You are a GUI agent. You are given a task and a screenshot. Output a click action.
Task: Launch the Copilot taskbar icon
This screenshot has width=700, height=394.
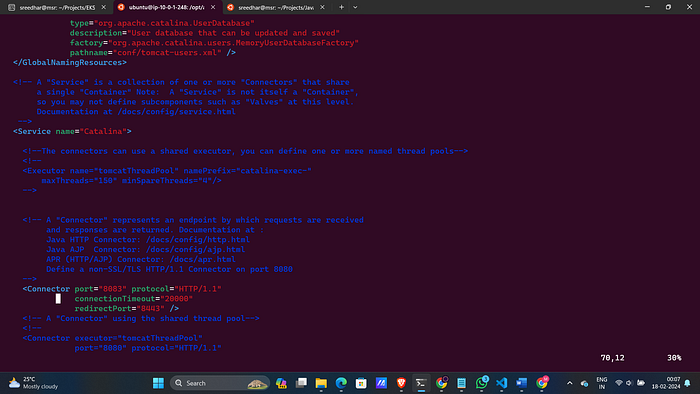pyautogui.click(x=281, y=383)
